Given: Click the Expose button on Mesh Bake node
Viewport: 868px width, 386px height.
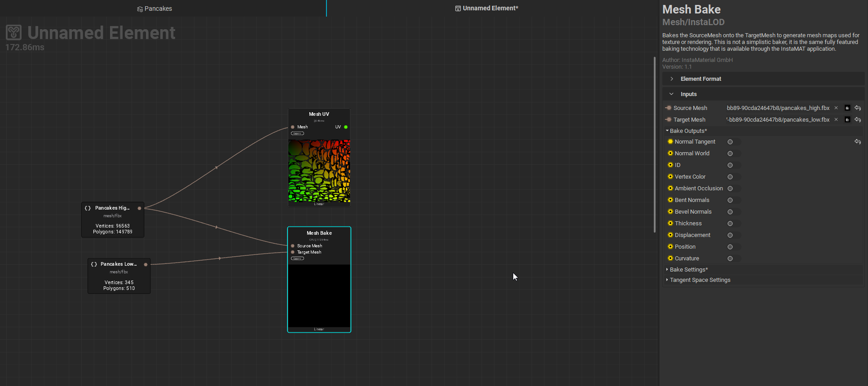Looking at the screenshot, I should pyautogui.click(x=297, y=259).
